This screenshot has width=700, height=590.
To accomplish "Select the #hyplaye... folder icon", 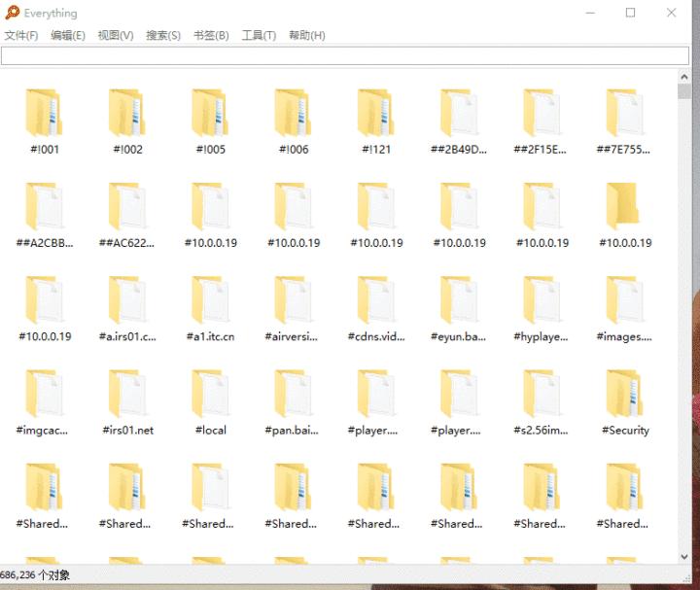I will pos(542,300).
